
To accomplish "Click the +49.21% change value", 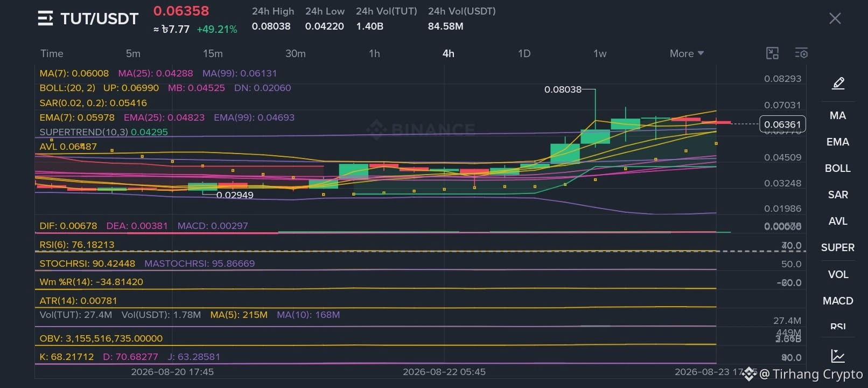I will [x=216, y=29].
